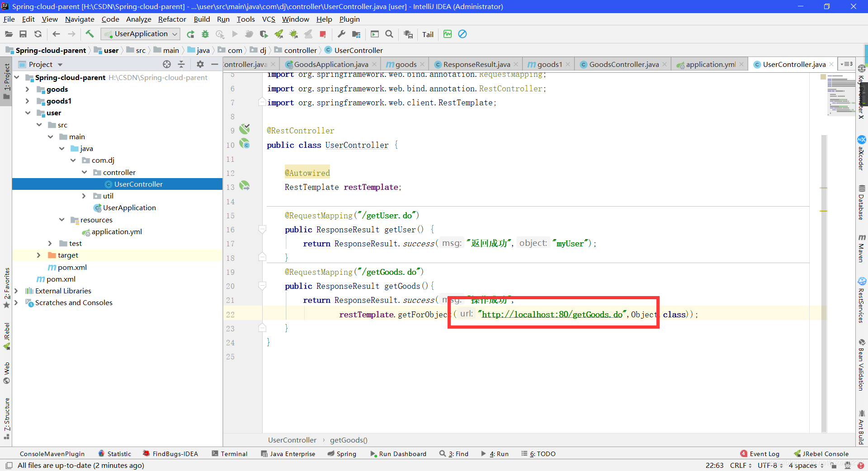868x471 pixels.
Task: Switch to the GoodsApplication.java tab
Action: pos(331,64)
